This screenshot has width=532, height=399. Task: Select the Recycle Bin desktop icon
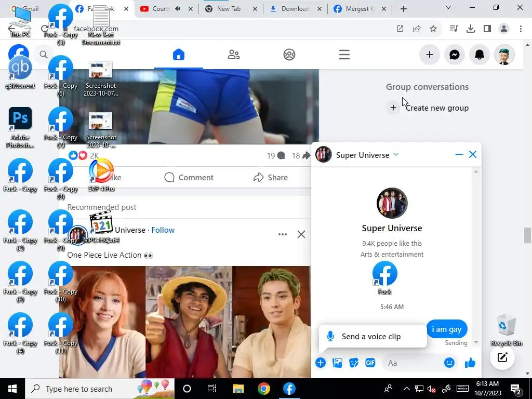[506, 330]
